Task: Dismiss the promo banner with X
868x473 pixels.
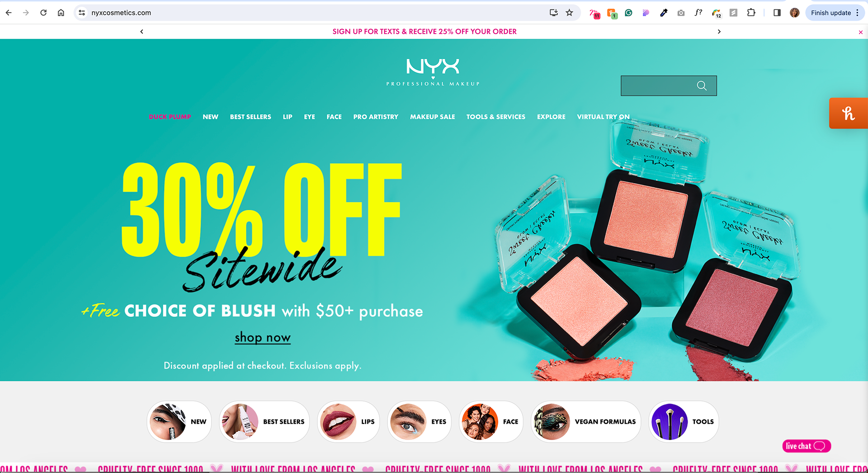Action: 861,32
